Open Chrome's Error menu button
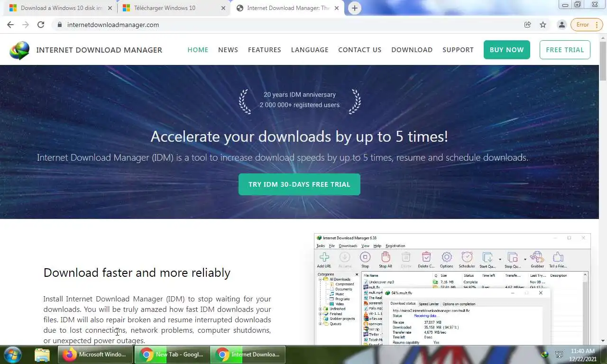 click(587, 25)
